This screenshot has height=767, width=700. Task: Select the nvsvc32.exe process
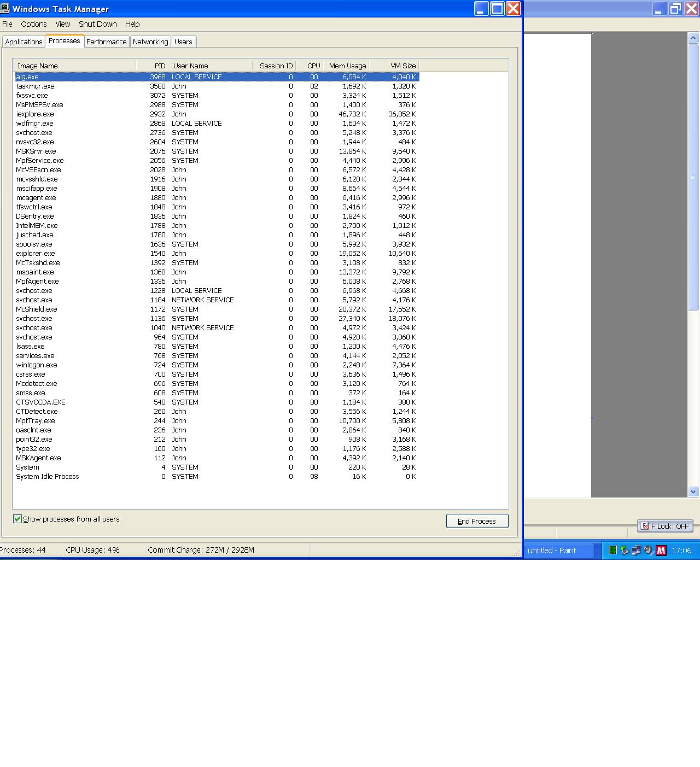tap(217, 142)
